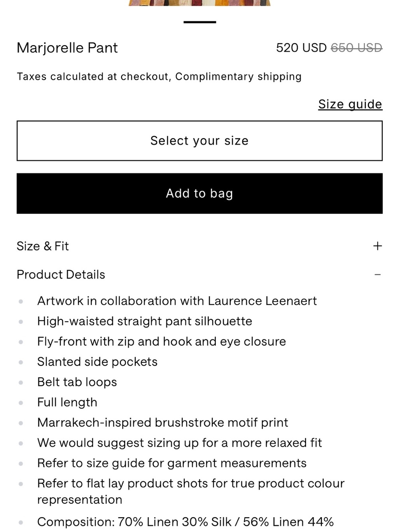Select the Belt tab loops bullet
The image size is (399, 532).
pos(77,382)
